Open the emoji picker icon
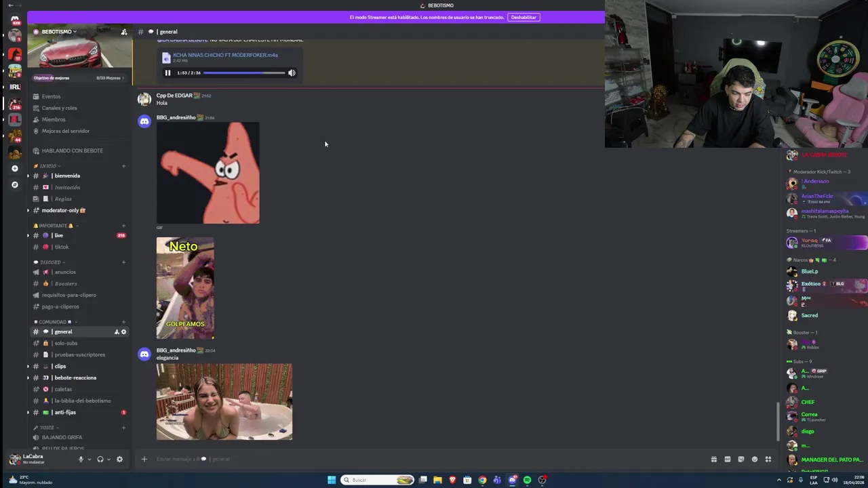Screen dimensions: 868x488 pos(754,459)
